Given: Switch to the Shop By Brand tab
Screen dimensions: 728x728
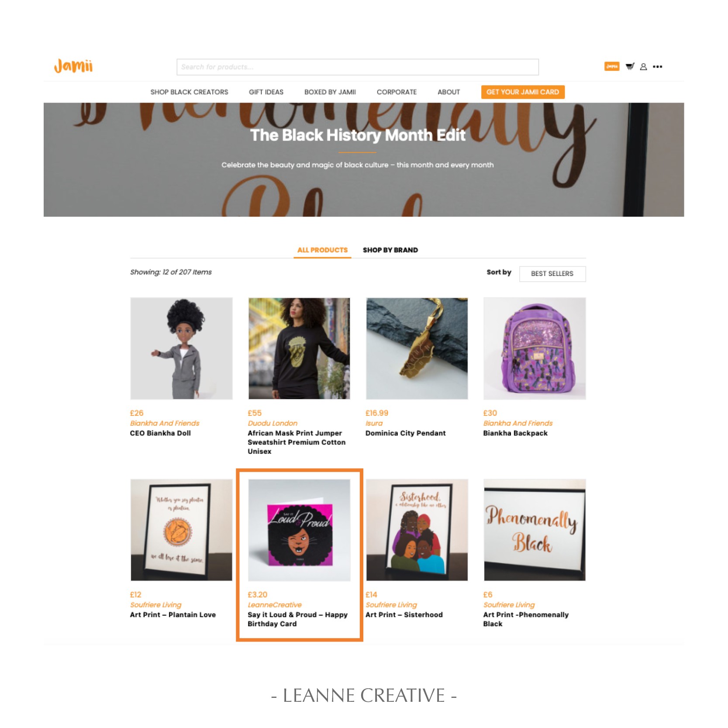Looking at the screenshot, I should 390,250.
